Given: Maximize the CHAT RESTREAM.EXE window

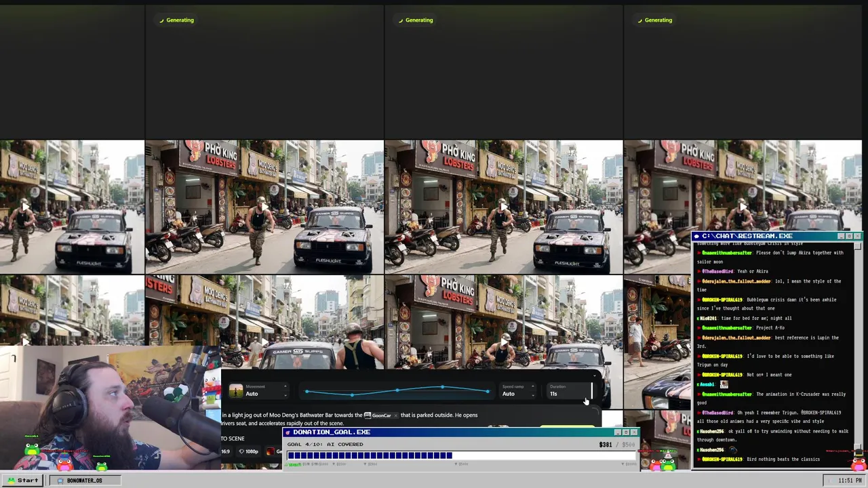Looking at the screenshot, I should pos(849,236).
